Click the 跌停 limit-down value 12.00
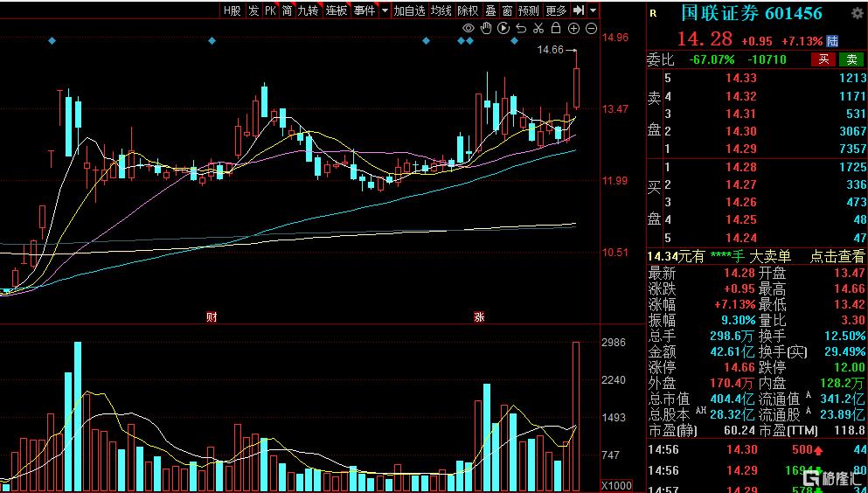The width and height of the screenshot is (868, 493). (849, 367)
